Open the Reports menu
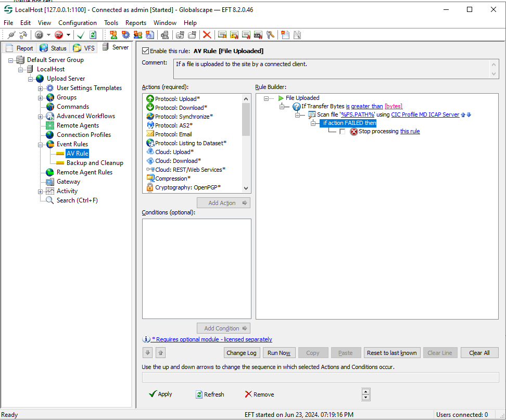Image resolution: width=506 pixels, height=420 pixels. click(x=136, y=23)
